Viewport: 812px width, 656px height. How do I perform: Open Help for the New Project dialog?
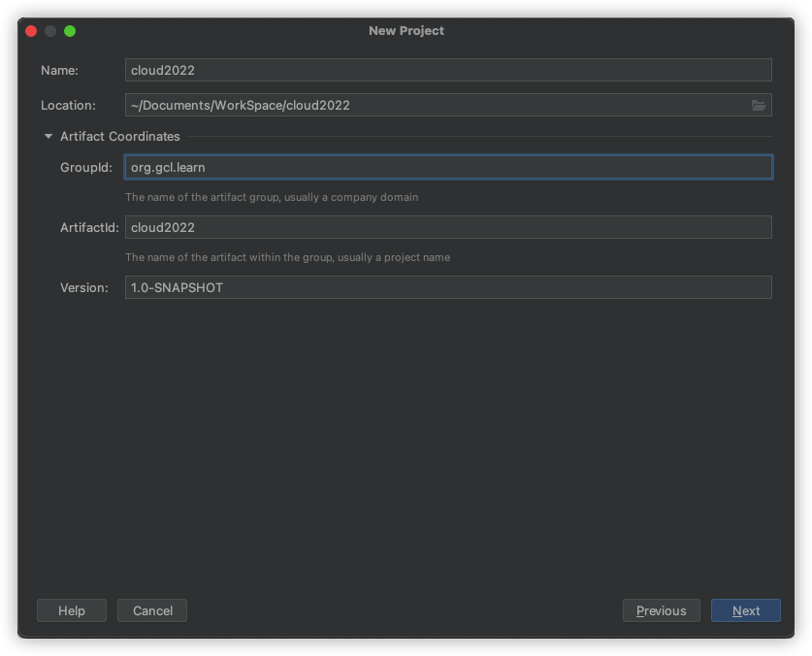(72, 611)
